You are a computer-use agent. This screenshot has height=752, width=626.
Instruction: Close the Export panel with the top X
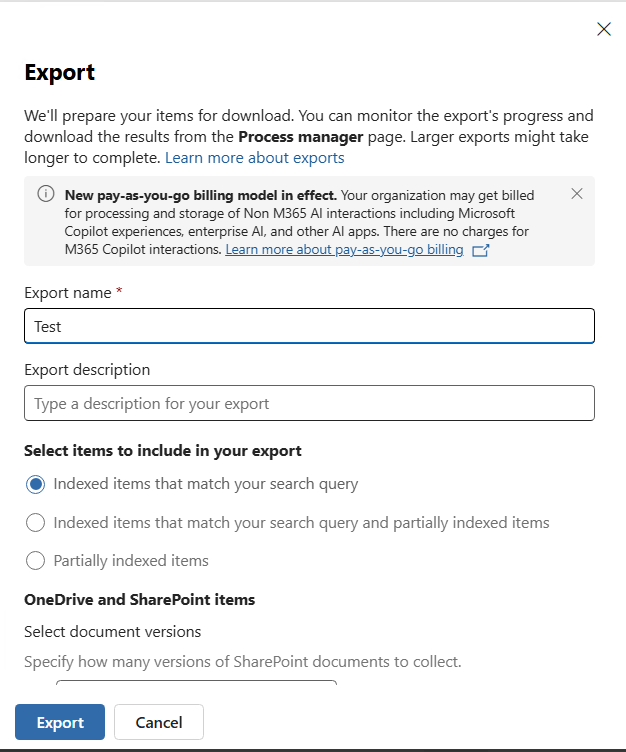click(603, 29)
